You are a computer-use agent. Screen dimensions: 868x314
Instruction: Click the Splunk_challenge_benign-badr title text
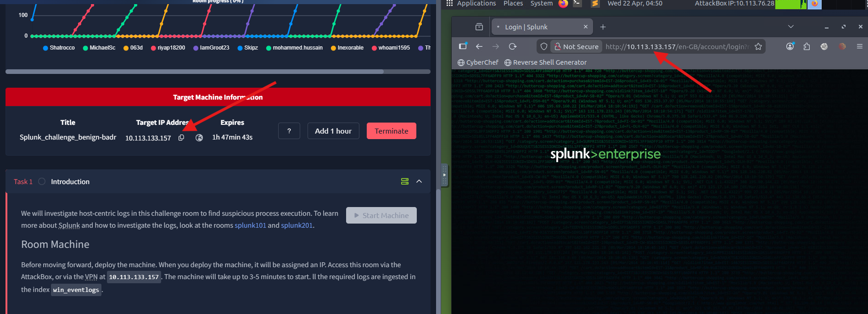(68, 137)
